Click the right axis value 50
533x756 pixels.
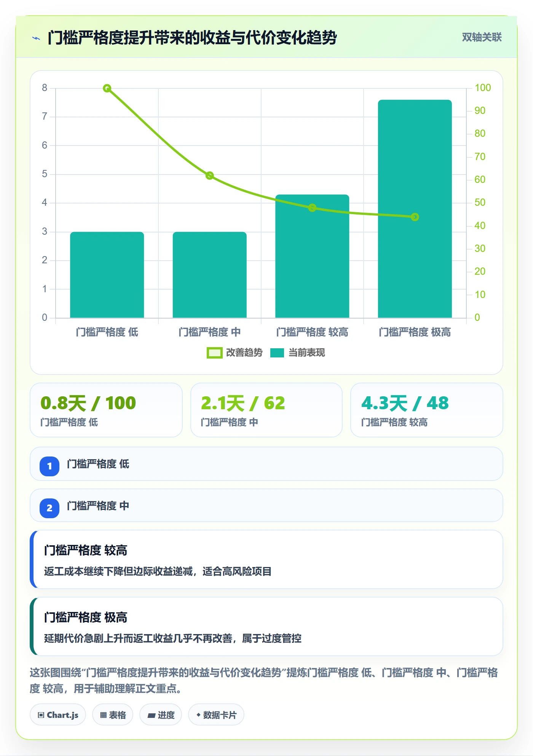[x=480, y=203]
